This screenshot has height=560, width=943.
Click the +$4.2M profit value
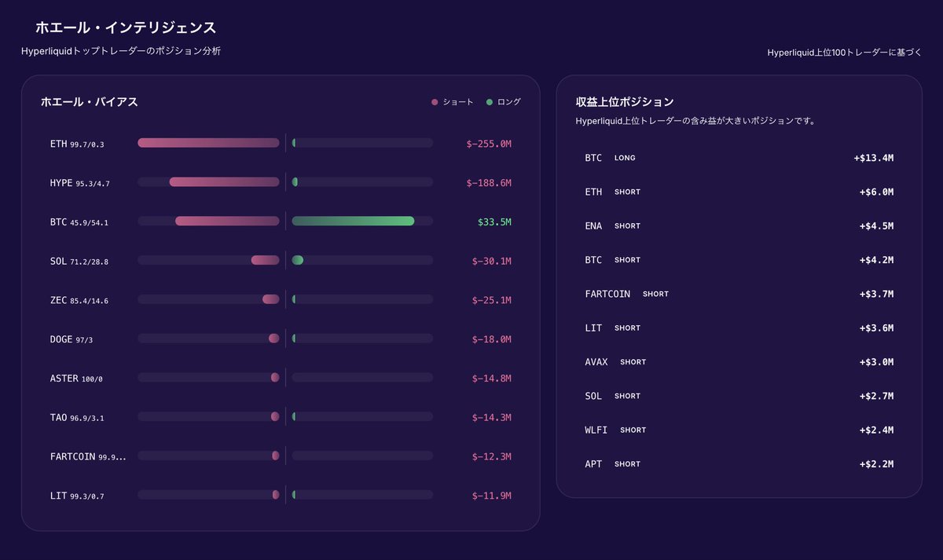tap(877, 260)
